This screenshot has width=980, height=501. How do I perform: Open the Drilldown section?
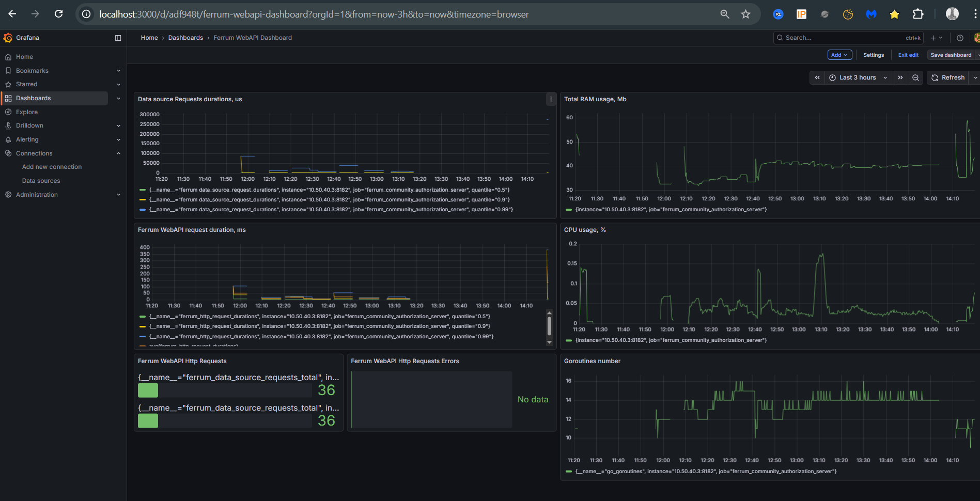tap(29, 125)
